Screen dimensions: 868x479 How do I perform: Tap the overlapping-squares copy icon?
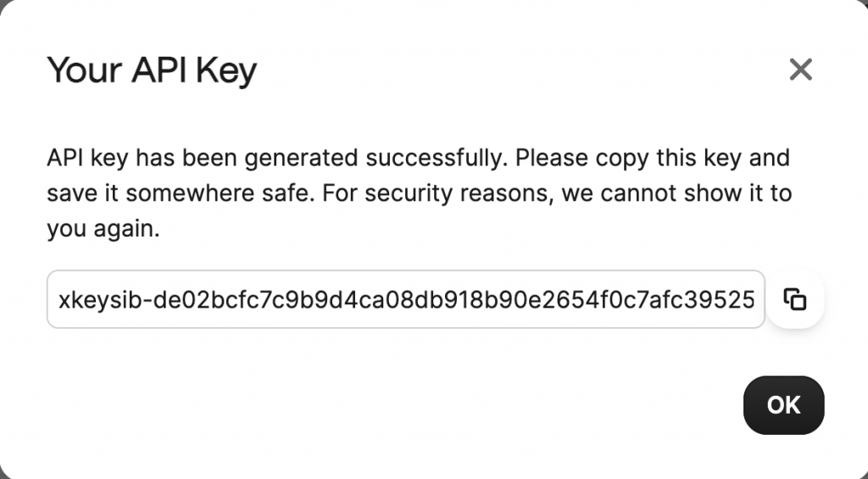[795, 299]
